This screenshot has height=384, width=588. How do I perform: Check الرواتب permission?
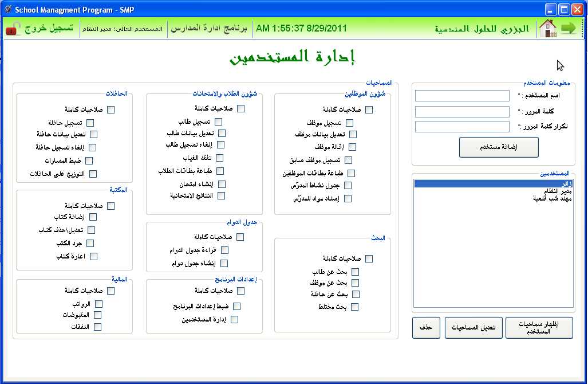[98, 304]
